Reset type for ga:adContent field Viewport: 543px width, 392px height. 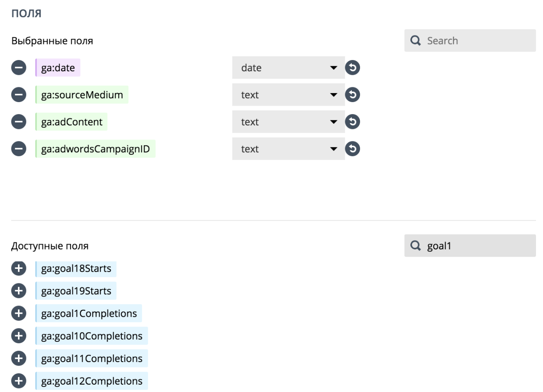[352, 122]
